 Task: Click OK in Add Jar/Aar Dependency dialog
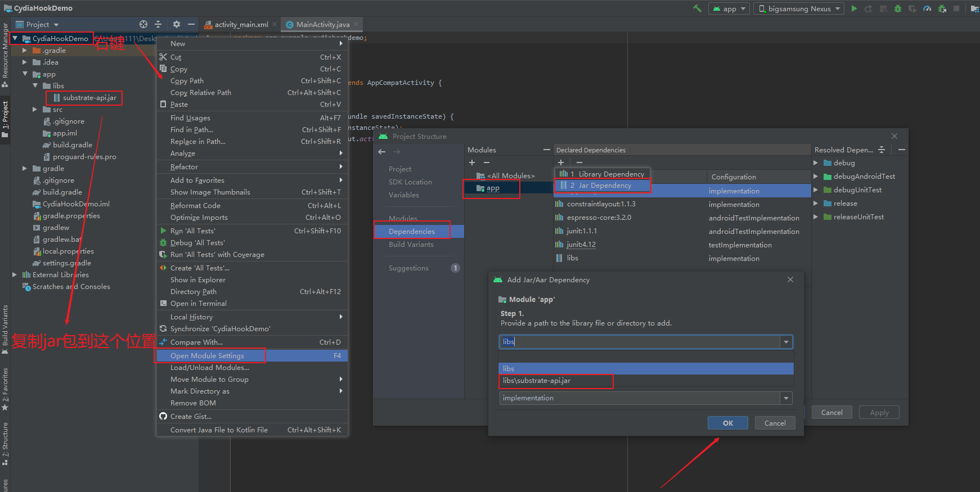[x=728, y=423]
